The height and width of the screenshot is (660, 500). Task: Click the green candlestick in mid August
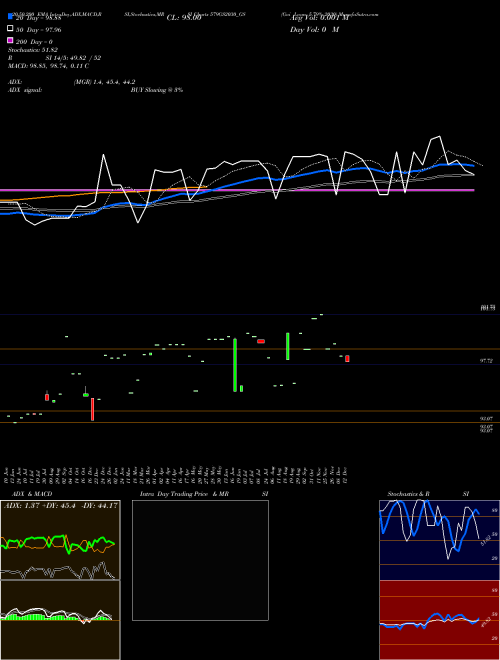[x=287, y=346]
